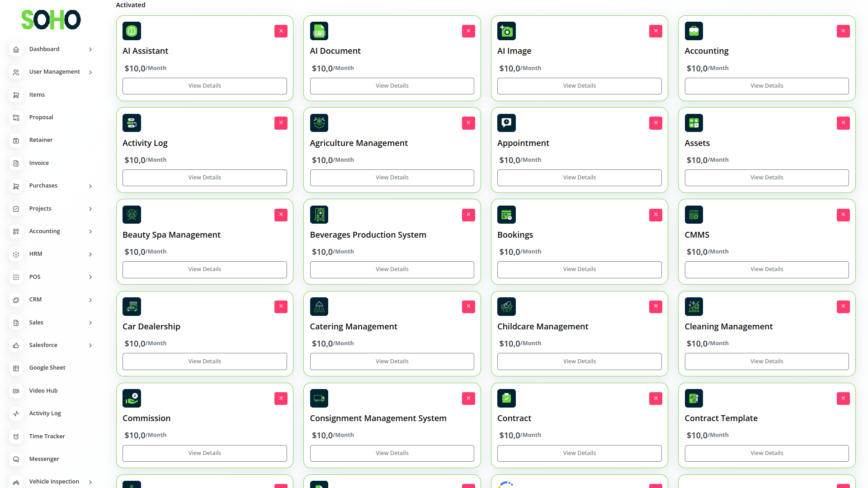Click the Car Dealership module icon
The height and width of the screenshot is (488, 868).
(x=132, y=307)
